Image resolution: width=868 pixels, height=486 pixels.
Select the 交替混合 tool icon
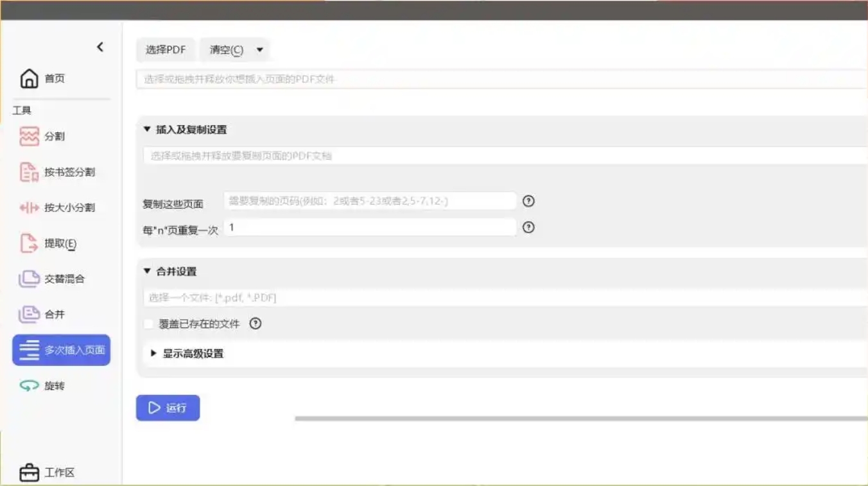30,279
